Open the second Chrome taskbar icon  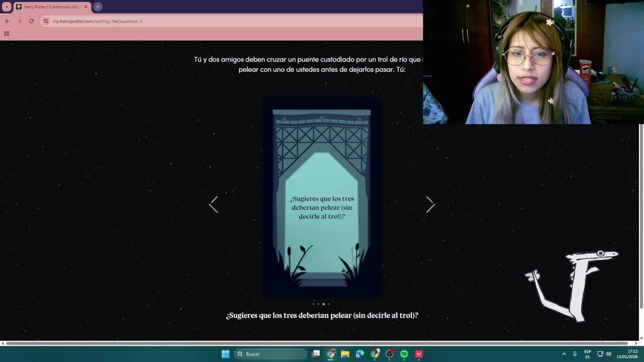point(375,354)
